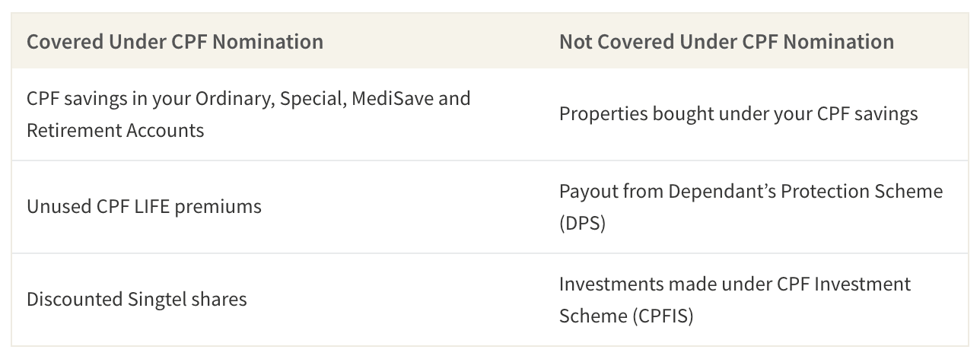Viewport: 980px width, 359px height.
Task: Click the word Singtel
Action: 160,299
